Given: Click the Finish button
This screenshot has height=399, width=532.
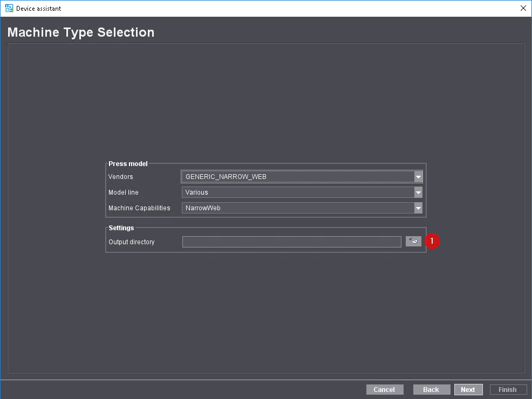Looking at the screenshot, I should 508,389.
